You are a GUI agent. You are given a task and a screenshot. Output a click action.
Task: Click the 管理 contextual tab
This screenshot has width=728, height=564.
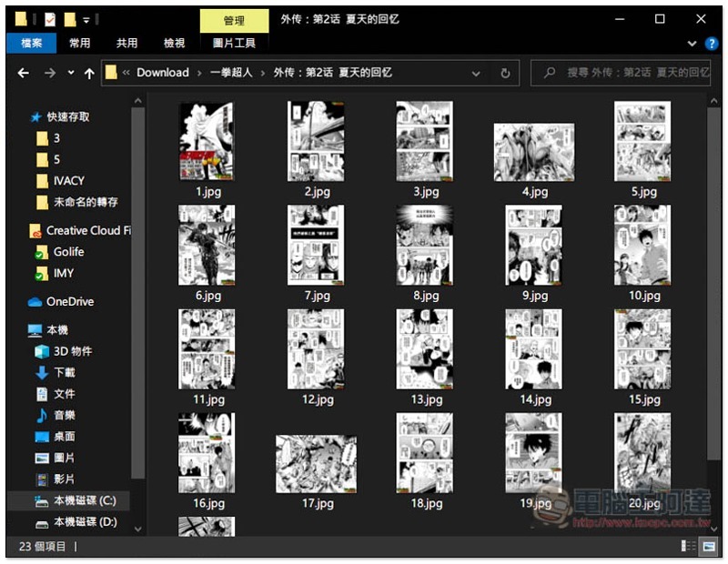pyautogui.click(x=234, y=20)
